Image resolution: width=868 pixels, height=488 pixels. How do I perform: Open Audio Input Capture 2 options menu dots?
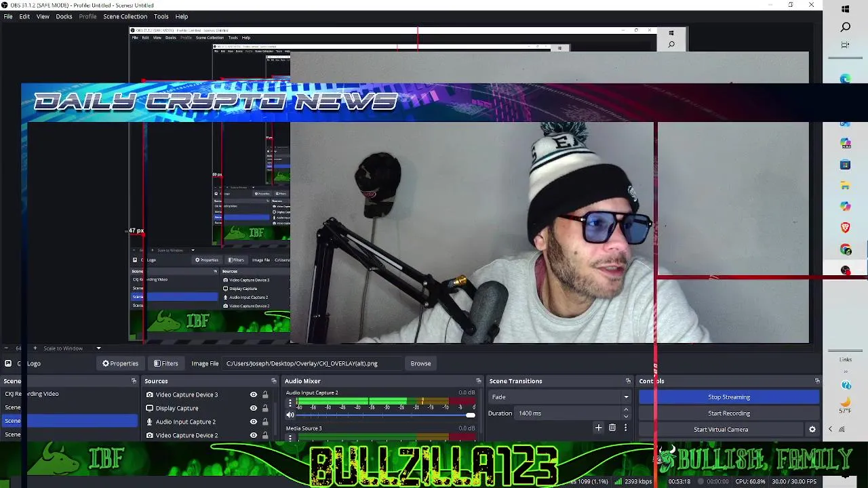(x=290, y=403)
